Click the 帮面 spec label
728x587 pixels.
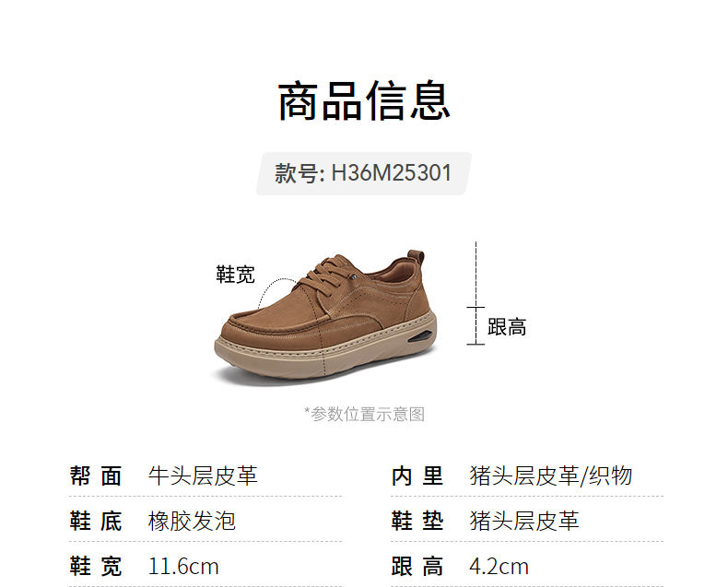click(96, 476)
